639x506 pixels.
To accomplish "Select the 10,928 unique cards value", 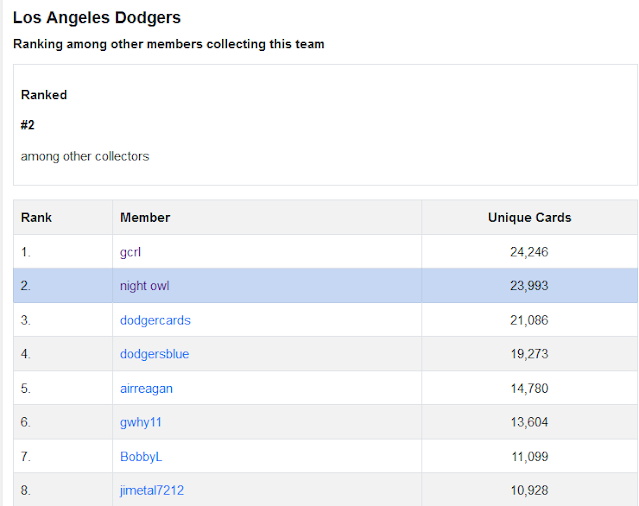I will click(x=529, y=491).
